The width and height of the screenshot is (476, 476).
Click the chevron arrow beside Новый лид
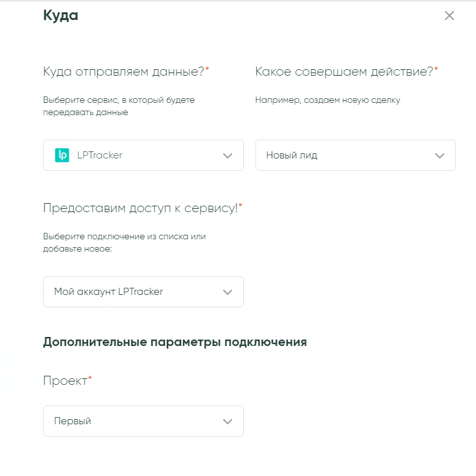tap(440, 156)
